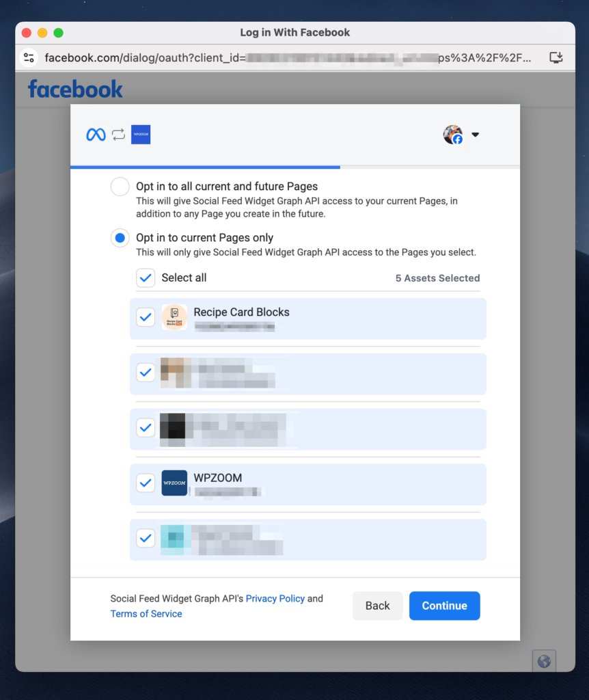The width and height of the screenshot is (589, 700).
Task: Click the exchange arrows icon beside Meta logo
Action: 119,135
